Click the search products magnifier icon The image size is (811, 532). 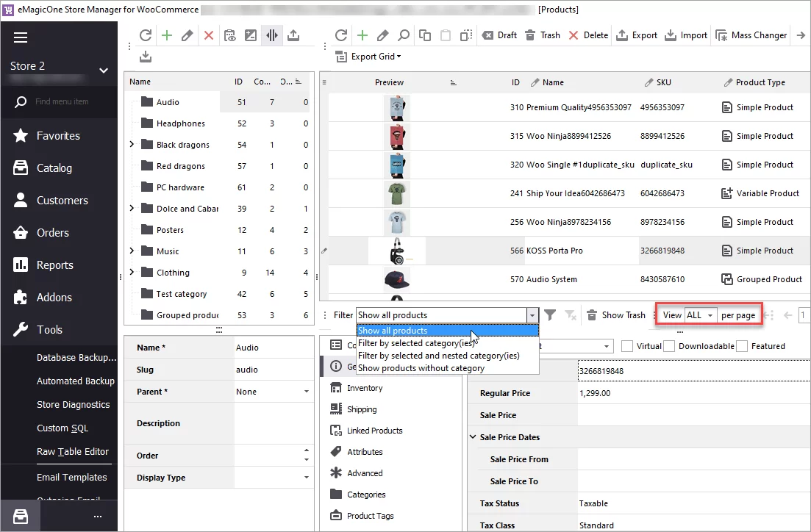tap(404, 35)
